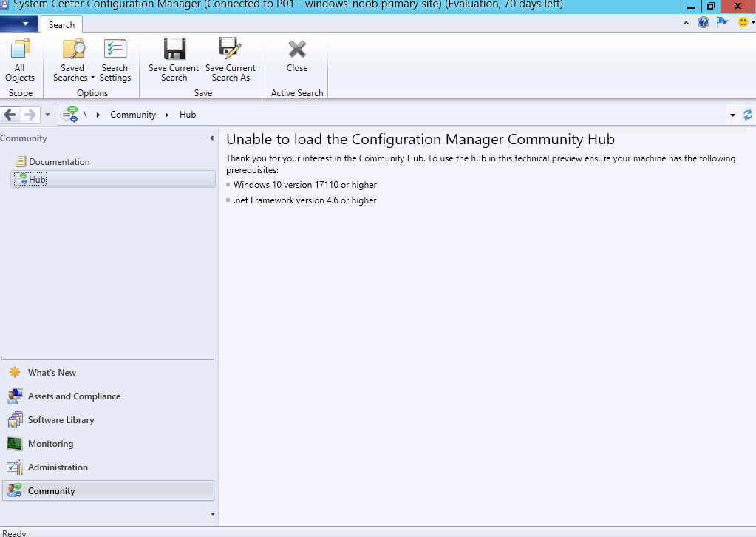Select the Hub node in the tree
The height and width of the screenshot is (537, 756).
coord(113,180)
